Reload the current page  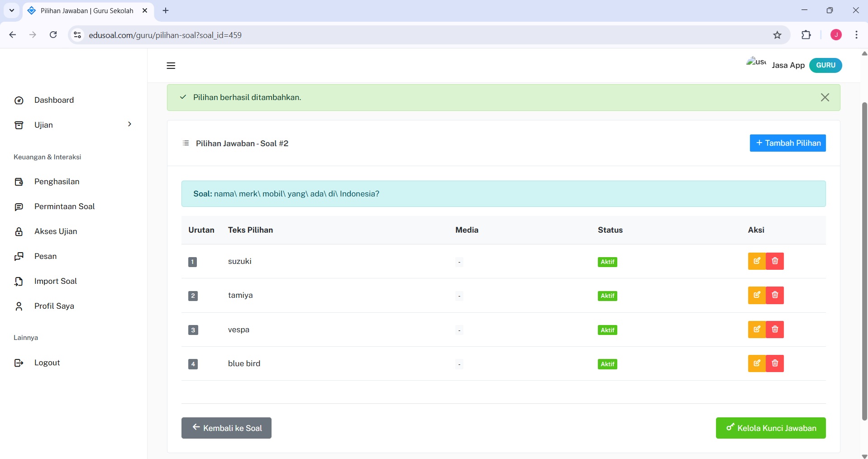(53, 35)
